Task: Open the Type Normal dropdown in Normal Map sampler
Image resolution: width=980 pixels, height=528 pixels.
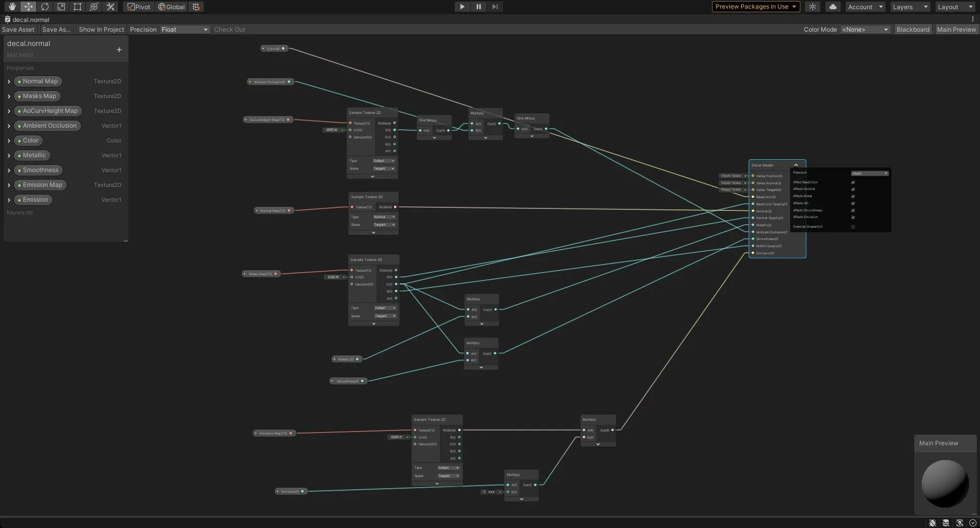Action: pyautogui.click(x=384, y=217)
